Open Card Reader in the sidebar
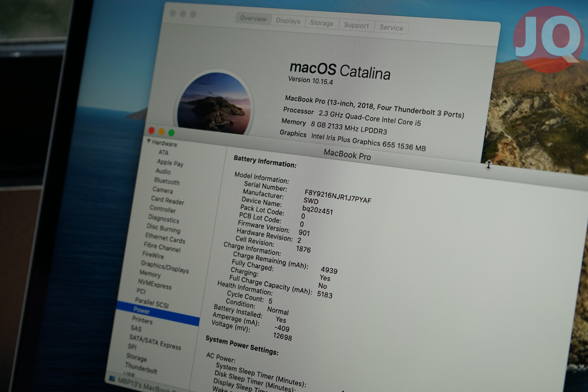The width and height of the screenshot is (588, 392). pyautogui.click(x=168, y=200)
